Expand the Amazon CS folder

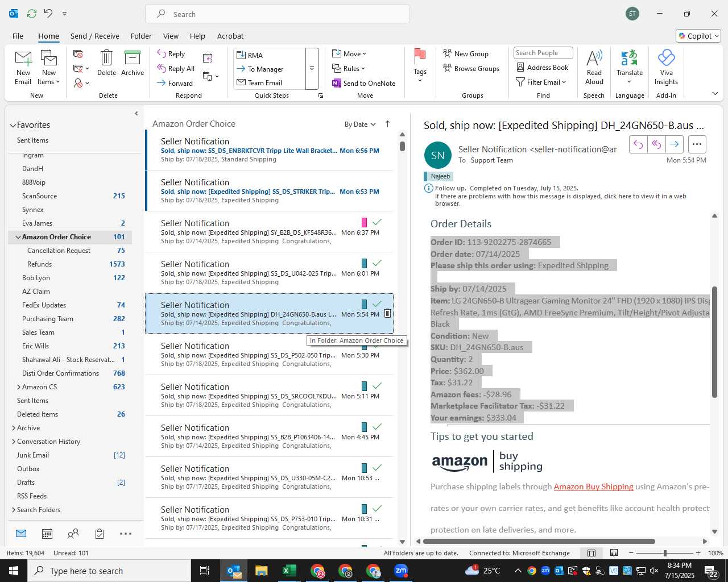pos(19,387)
